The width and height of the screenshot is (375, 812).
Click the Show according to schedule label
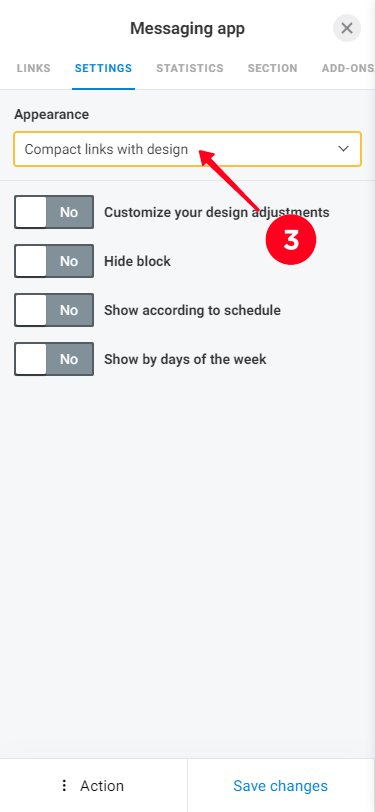[x=192, y=310]
